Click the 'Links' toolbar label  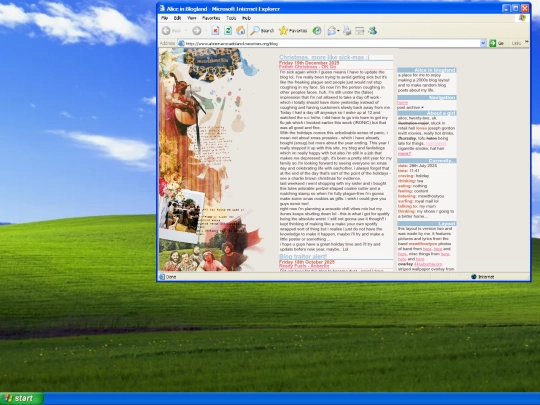coord(516,43)
